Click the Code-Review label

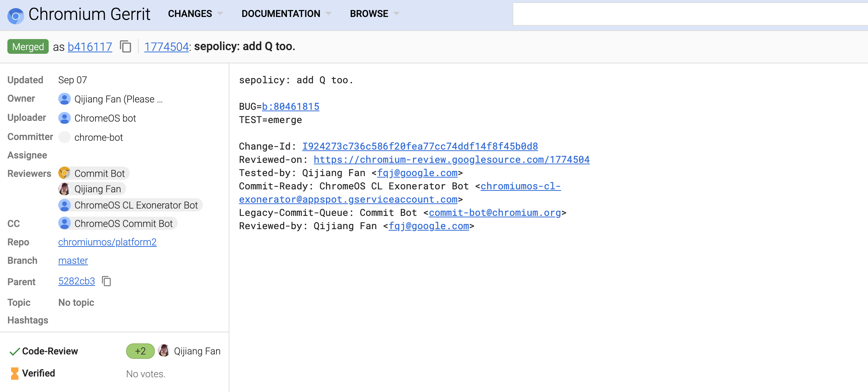50,351
